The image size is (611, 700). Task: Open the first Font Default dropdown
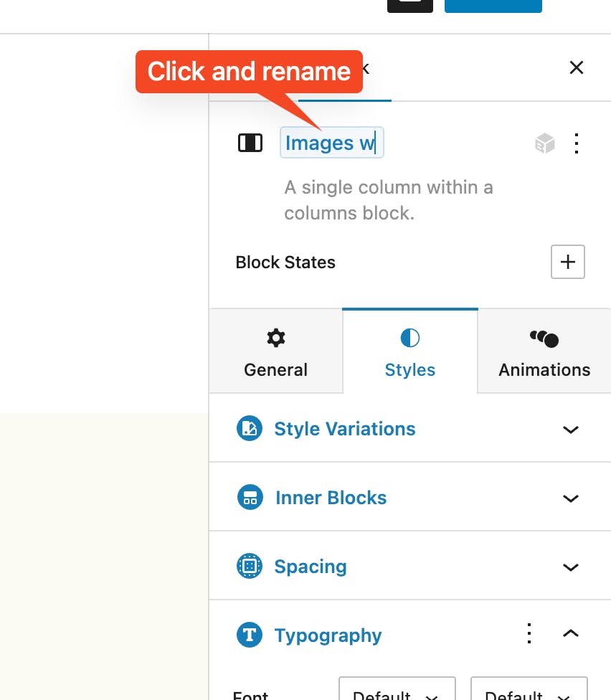pos(397,693)
